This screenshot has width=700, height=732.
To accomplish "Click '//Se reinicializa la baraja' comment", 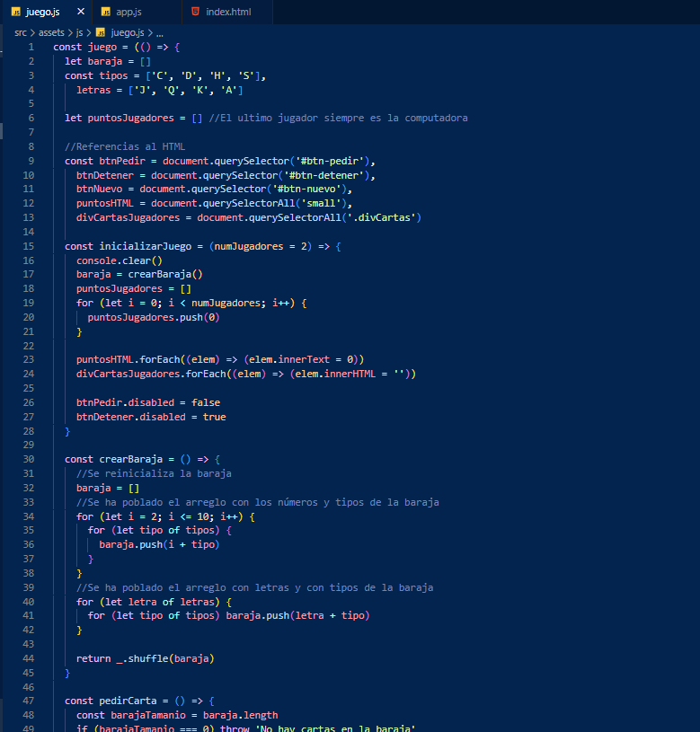I will pyautogui.click(x=154, y=474).
